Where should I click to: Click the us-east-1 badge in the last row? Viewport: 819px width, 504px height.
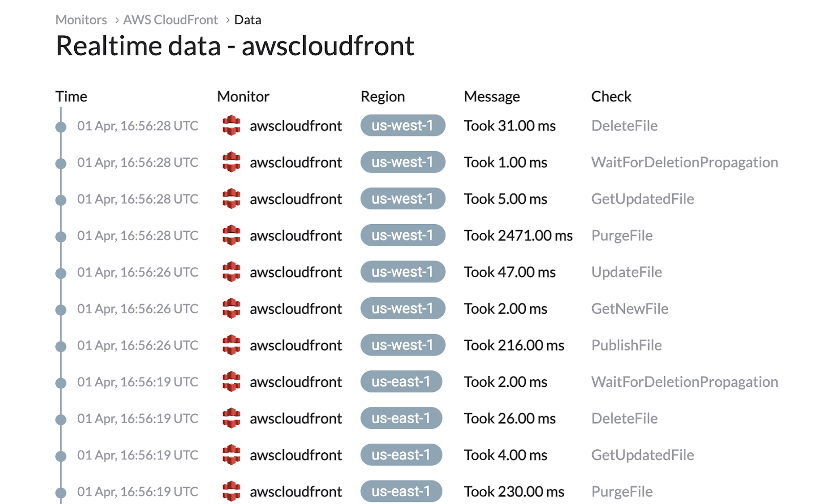coord(401,491)
